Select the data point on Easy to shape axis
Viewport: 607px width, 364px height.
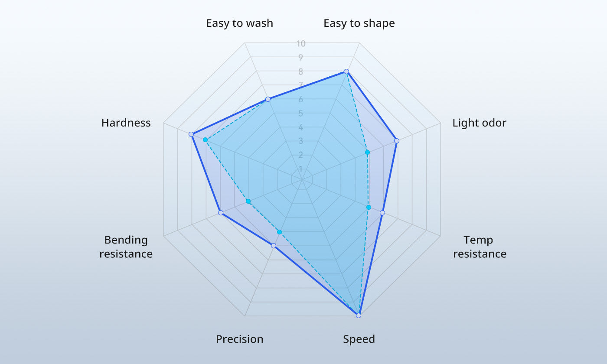pos(346,71)
